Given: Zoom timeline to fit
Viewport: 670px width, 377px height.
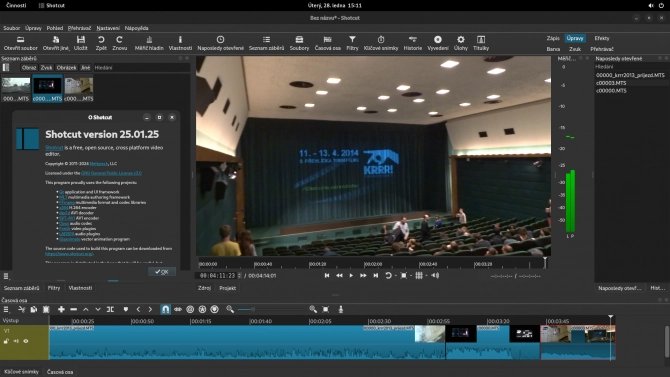Looking at the screenshot, I should coord(326,309).
